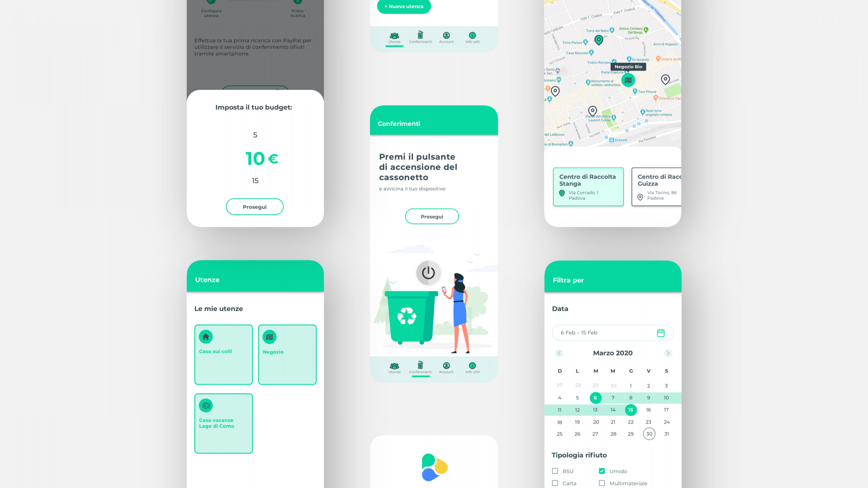
Task: Click the Account profile icon
Action: tap(446, 365)
